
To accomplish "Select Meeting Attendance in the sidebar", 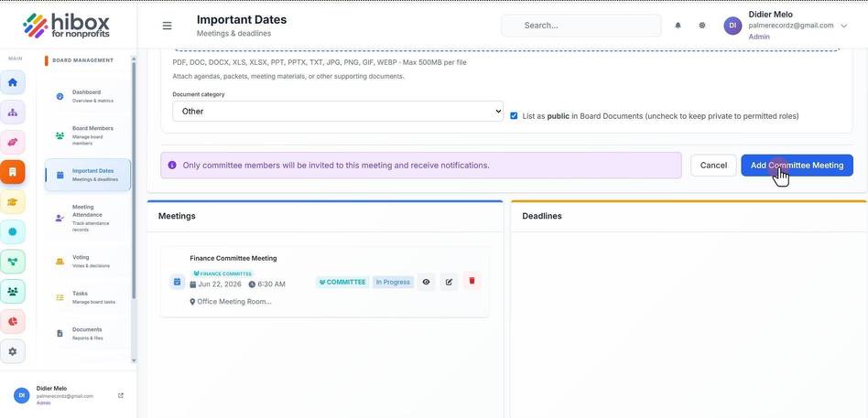I will point(88,218).
